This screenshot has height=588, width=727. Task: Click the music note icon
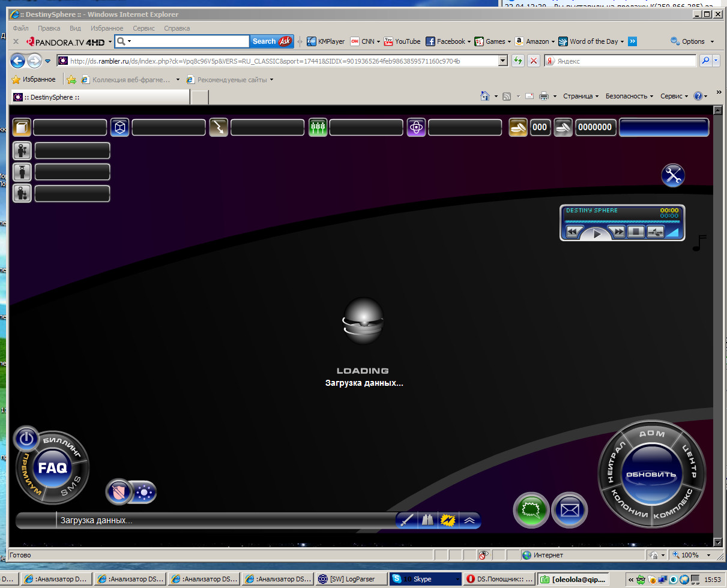coord(699,242)
